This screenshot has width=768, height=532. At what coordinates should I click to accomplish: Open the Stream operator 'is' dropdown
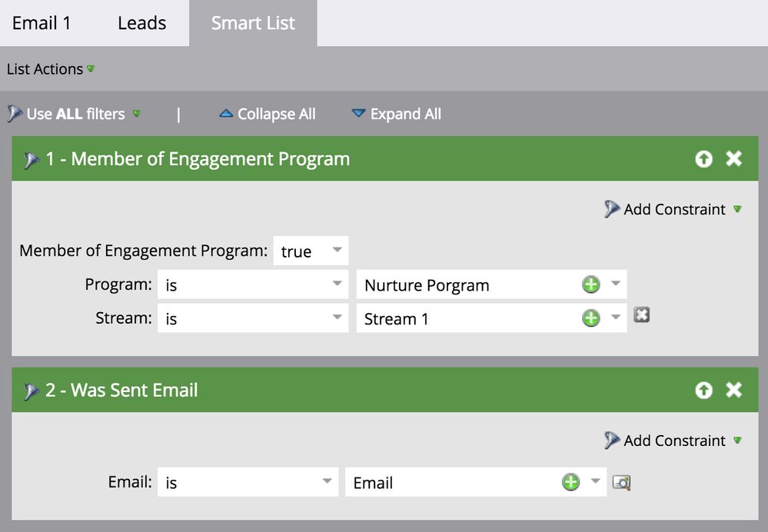tap(253, 318)
